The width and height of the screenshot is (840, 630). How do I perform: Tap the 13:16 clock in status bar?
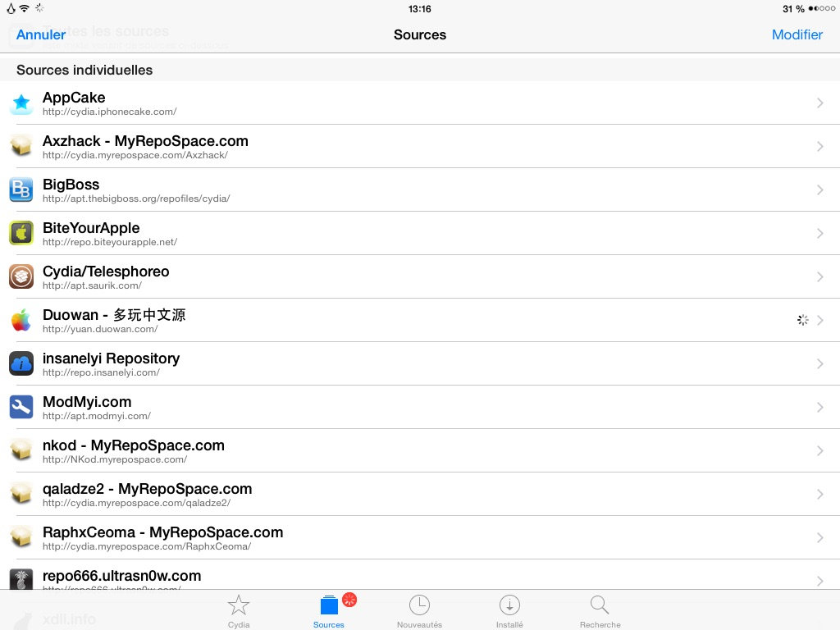tap(419, 8)
